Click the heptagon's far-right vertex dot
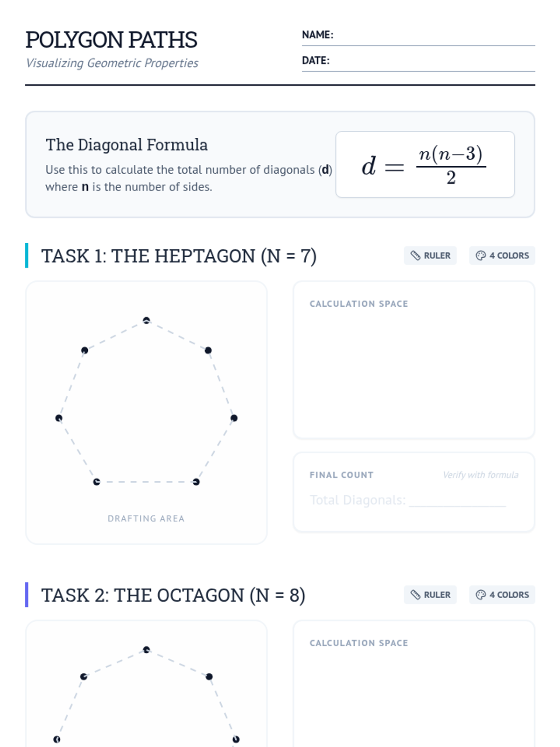 [234, 418]
